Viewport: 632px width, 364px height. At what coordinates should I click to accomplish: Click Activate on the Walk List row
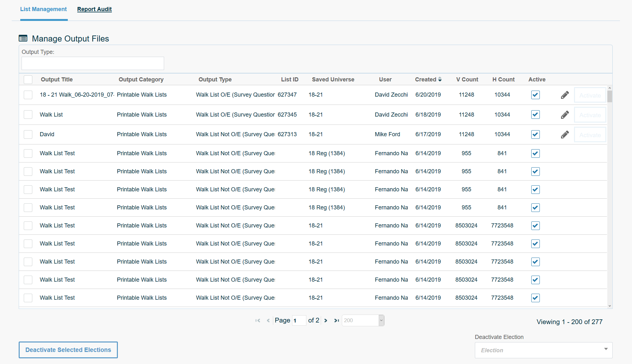coord(590,115)
